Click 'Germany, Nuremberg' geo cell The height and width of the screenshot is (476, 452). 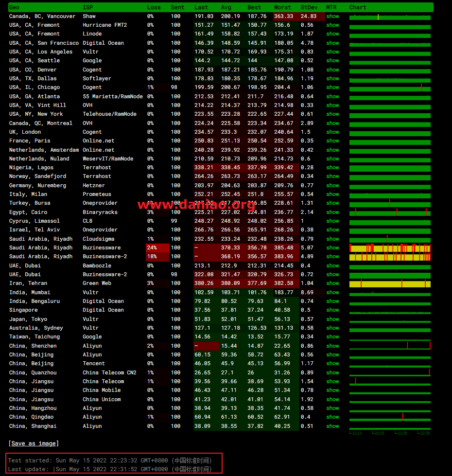[37, 185]
